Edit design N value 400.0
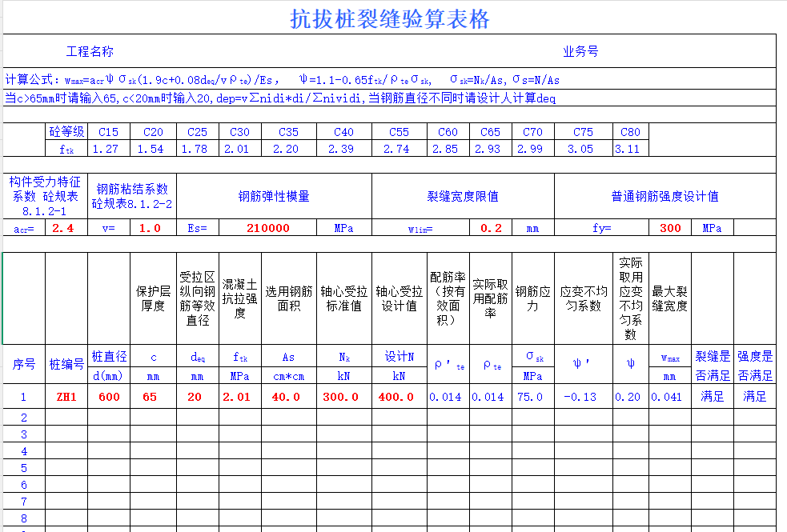The image size is (787, 532). click(x=399, y=397)
